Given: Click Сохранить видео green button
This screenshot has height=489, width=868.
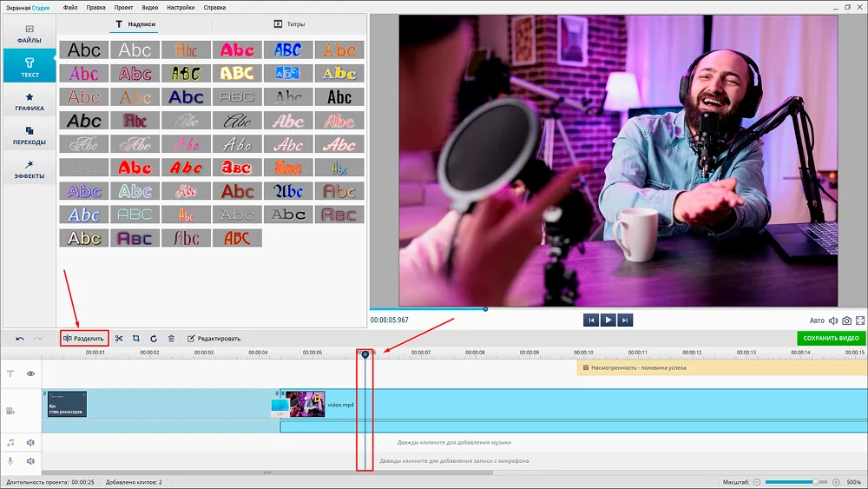Looking at the screenshot, I should (831, 338).
